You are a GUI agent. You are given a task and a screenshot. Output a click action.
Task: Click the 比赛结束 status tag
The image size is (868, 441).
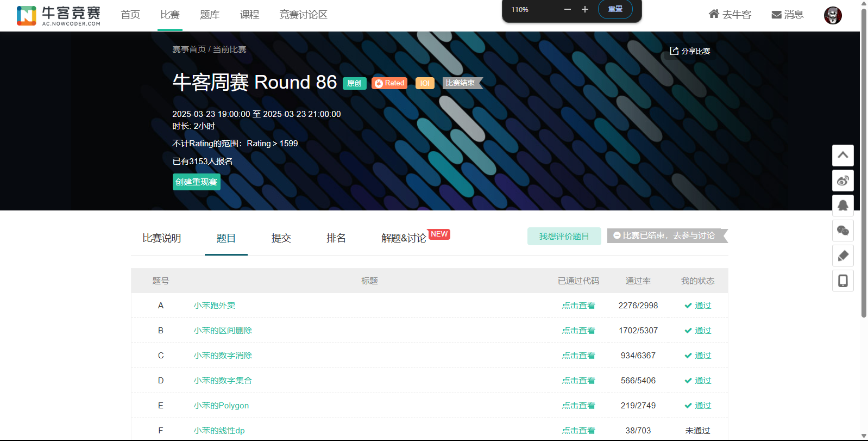[x=462, y=83]
